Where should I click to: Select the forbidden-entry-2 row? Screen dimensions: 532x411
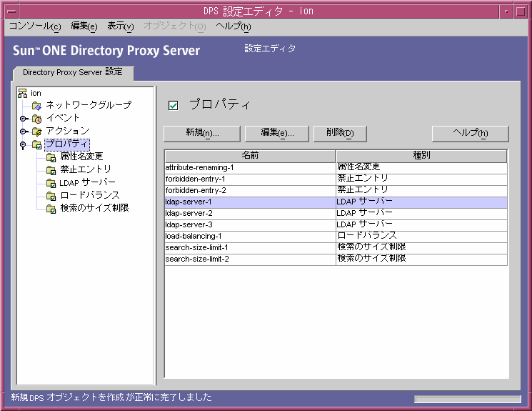click(x=336, y=191)
